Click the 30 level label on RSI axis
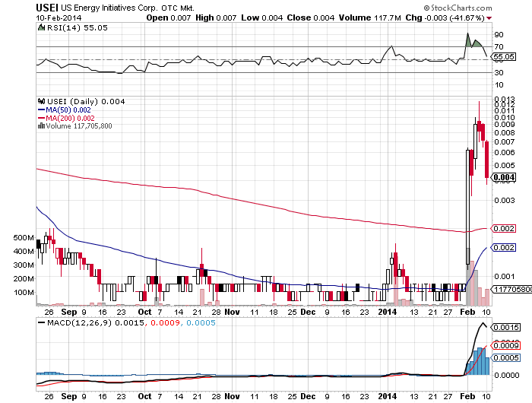Image resolution: width=532 pixels, height=403 pixels. click(x=499, y=73)
